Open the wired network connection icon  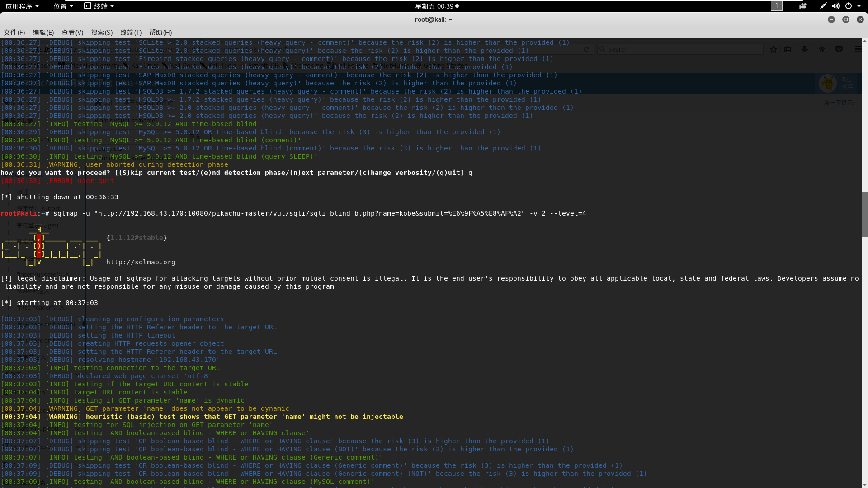823,6
